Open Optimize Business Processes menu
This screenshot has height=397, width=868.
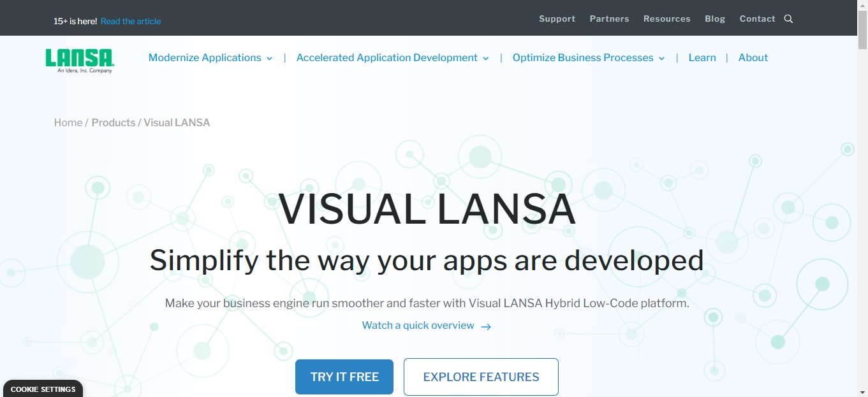[x=583, y=57]
